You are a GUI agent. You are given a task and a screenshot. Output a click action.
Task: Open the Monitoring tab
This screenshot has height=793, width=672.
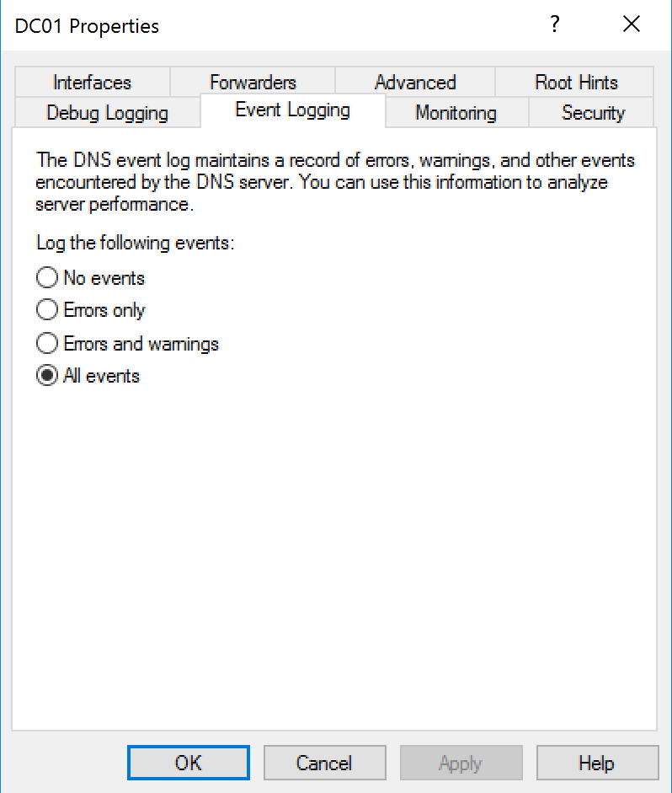[456, 112]
